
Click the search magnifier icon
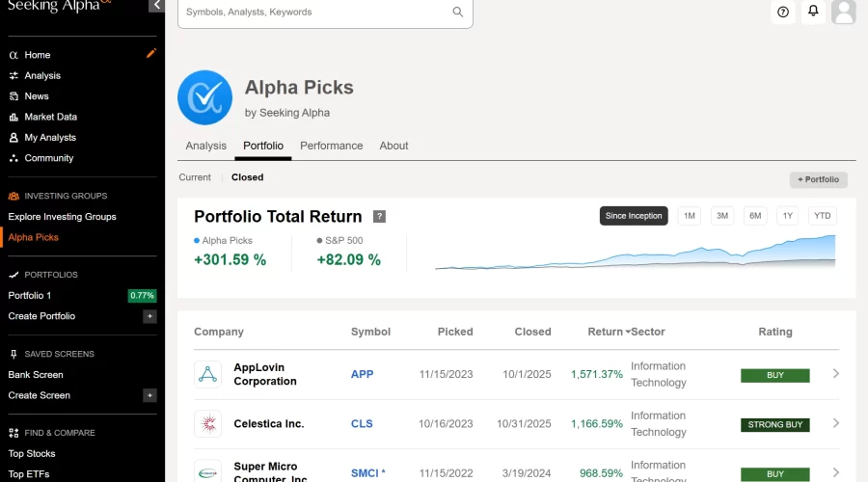458,12
